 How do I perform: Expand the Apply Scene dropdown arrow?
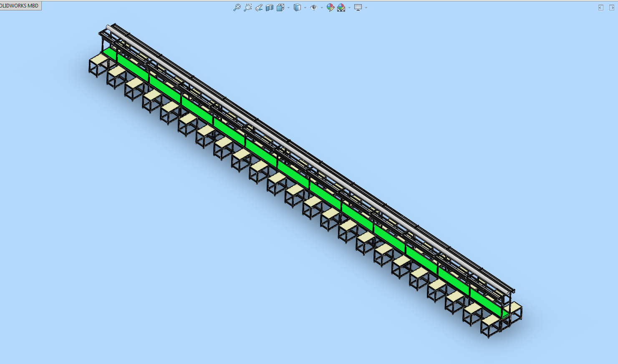tap(349, 8)
